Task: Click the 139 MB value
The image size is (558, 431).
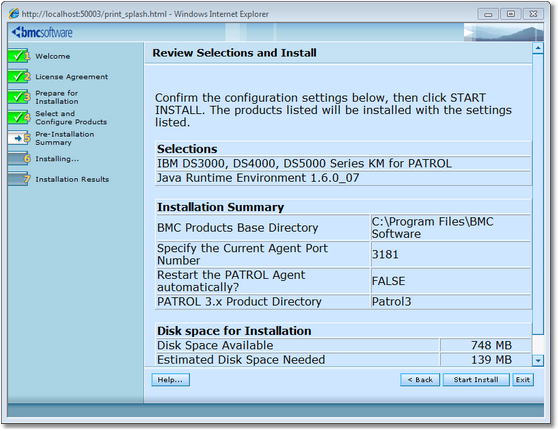Action: [x=491, y=360]
